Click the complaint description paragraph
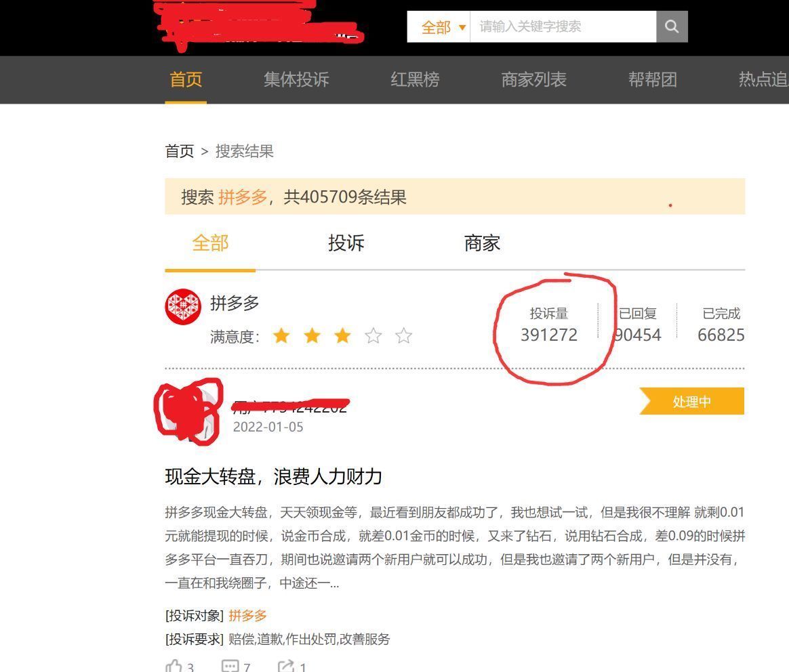Image resolution: width=789 pixels, height=672 pixels. point(455,547)
